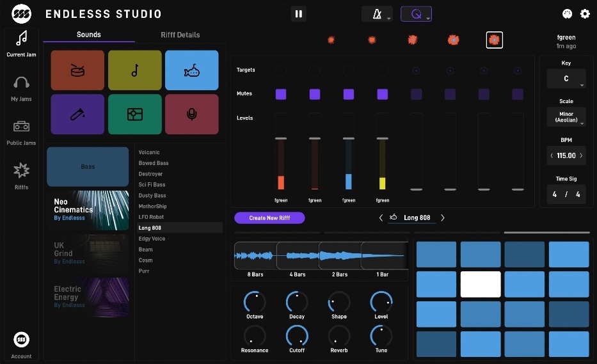Click the Long 808 instrument name
Image resolution: width=597 pixels, height=364 pixels.
417,218
